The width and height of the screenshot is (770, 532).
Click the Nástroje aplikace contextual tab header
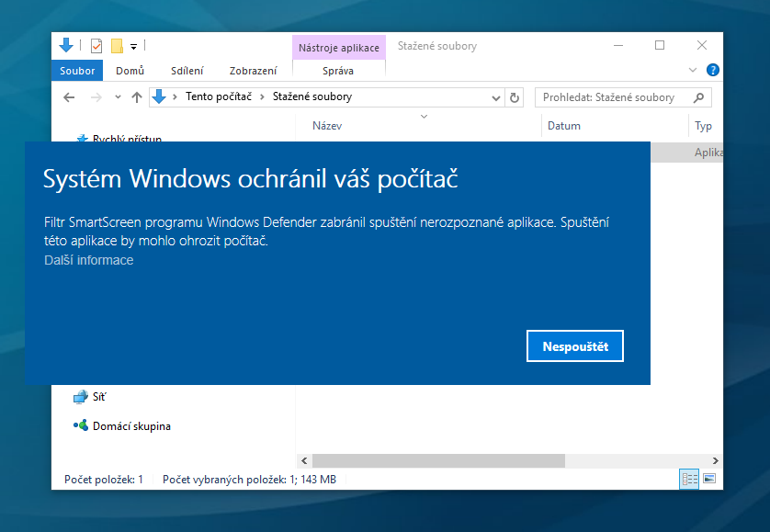click(339, 48)
